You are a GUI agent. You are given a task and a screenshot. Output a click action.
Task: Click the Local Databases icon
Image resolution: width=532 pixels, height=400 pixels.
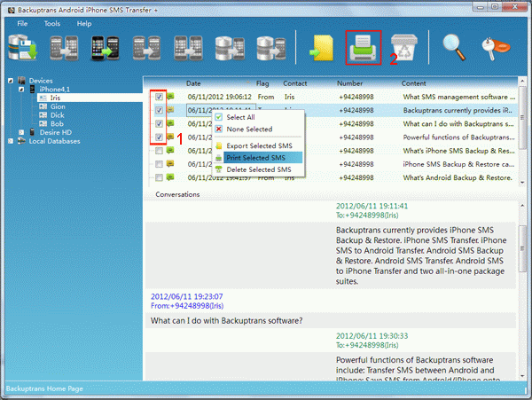[x=21, y=141]
